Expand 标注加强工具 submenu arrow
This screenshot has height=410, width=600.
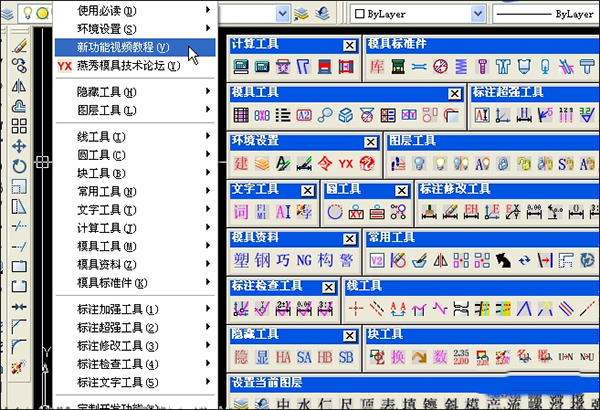(208, 308)
